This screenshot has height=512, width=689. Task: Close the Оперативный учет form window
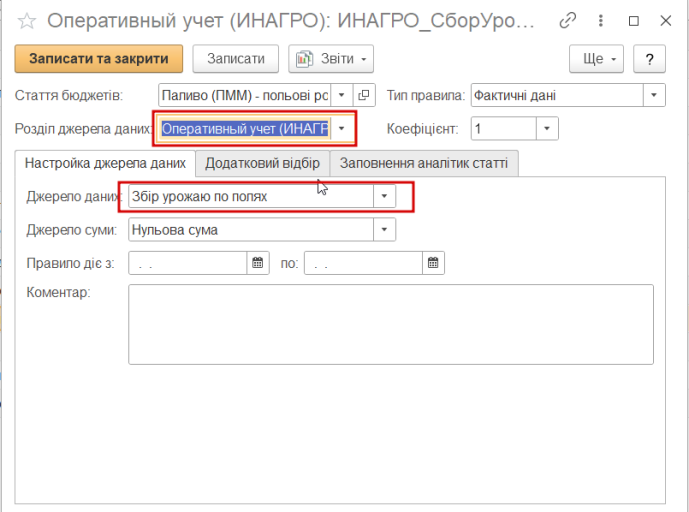click(666, 21)
